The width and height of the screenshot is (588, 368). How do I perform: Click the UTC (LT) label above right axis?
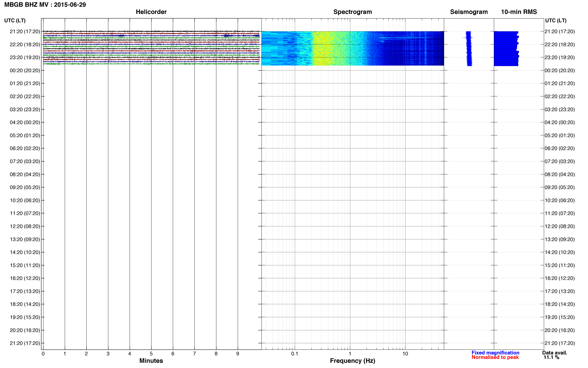pos(556,20)
